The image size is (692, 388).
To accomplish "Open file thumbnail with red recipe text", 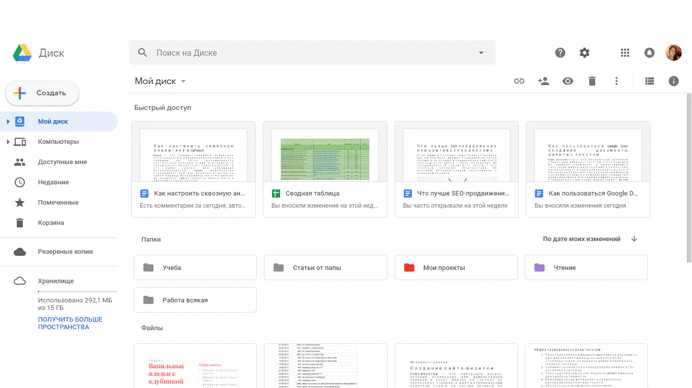I will 195,366.
